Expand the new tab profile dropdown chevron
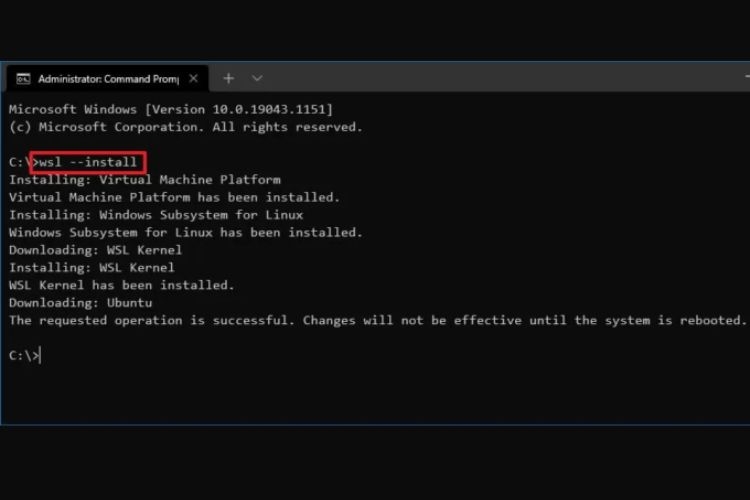This screenshot has height=500, width=750. click(257, 78)
